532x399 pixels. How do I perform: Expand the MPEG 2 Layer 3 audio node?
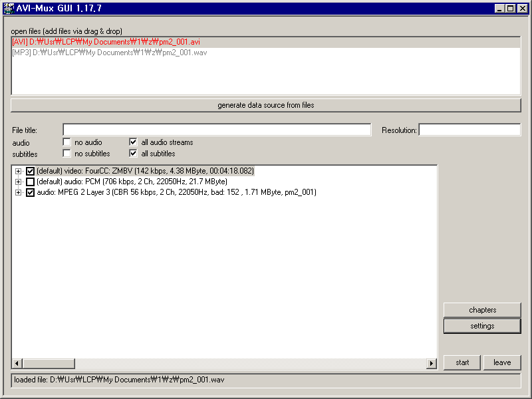pyautogui.click(x=19, y=193)
